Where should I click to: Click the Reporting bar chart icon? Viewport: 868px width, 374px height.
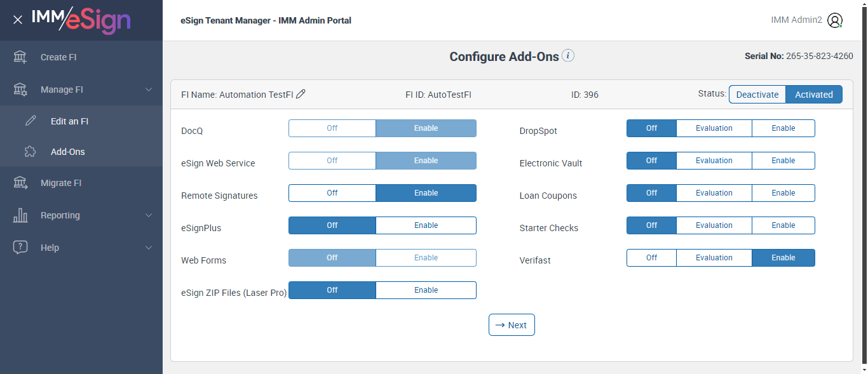[20, 215]
